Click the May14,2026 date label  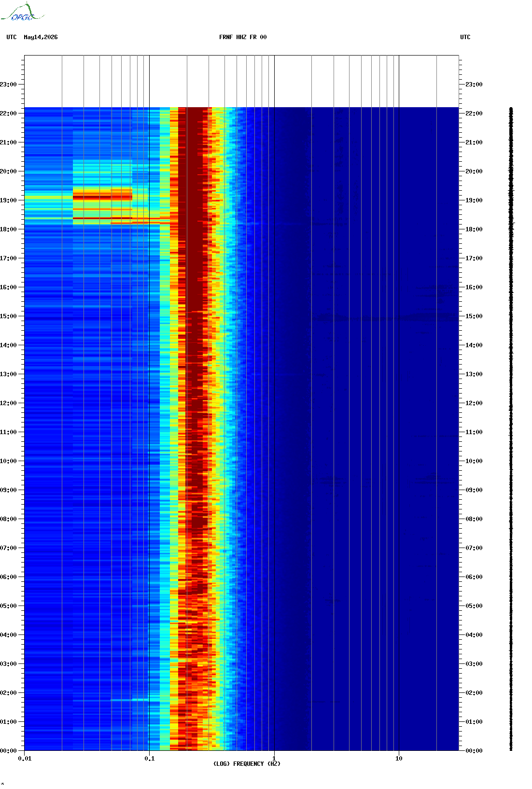click(41, 37)
